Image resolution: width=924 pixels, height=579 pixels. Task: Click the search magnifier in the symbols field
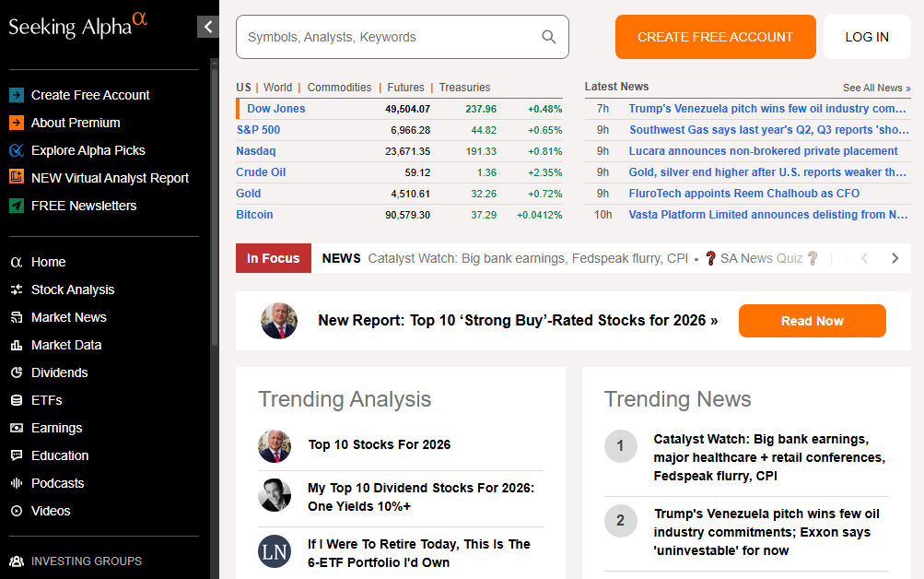pos(549,37)
